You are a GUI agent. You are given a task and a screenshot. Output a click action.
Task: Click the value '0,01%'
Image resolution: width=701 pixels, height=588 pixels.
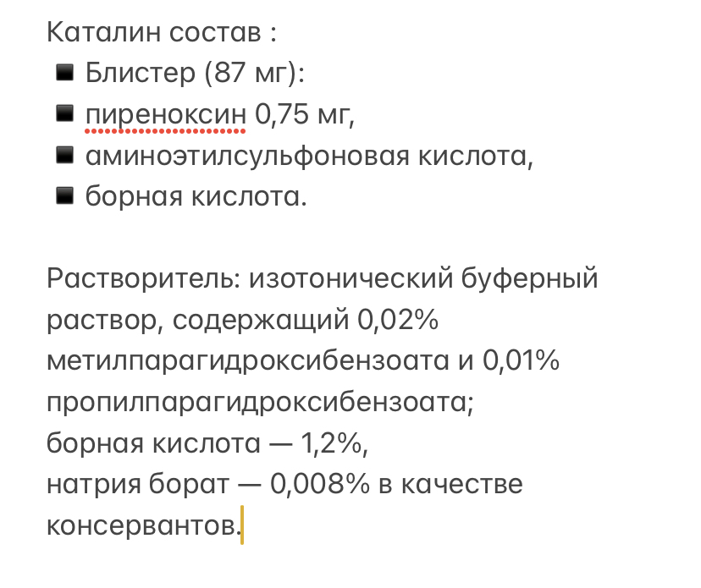pyautogui.click(x=521, y=360)
